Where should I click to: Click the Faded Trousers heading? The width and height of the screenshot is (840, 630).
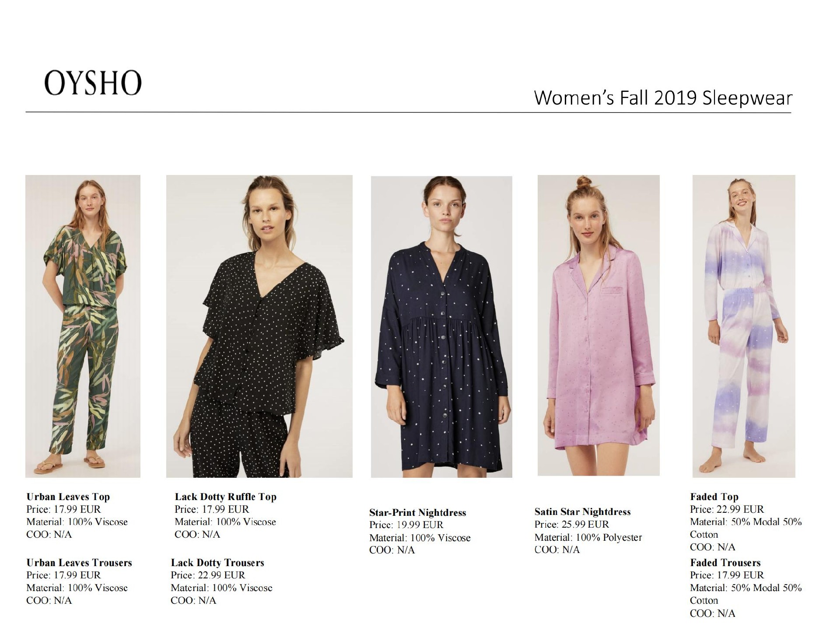pos(725,563)
